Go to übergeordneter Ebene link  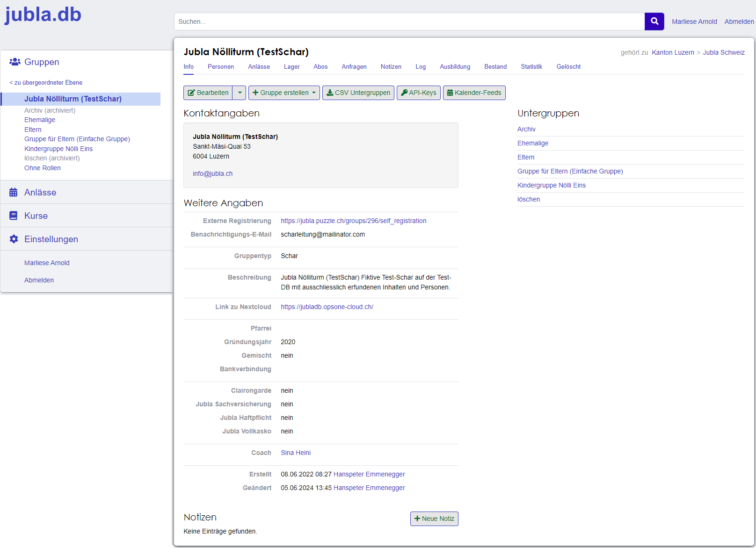(46, 83)
